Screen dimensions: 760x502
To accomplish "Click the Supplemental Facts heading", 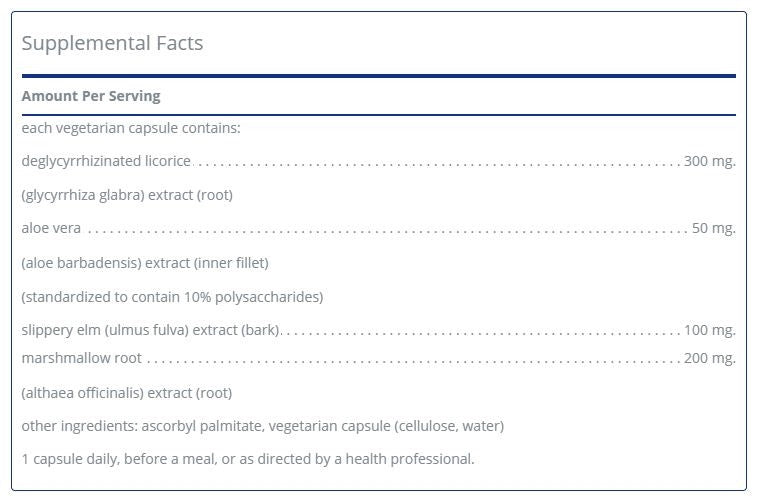I will point(112,43).
